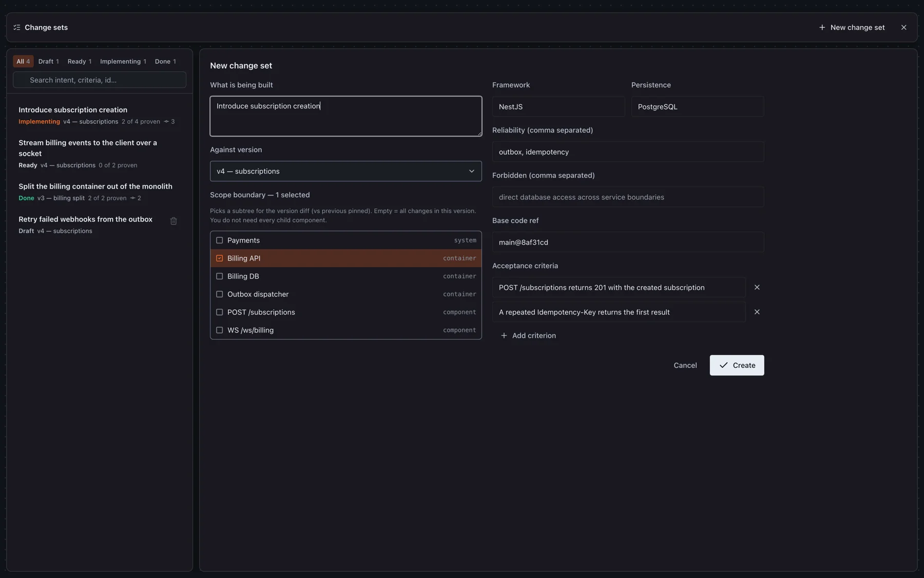Click the Outbox dispatcher row label
The image size is (924, 578).
(x=258, y=294)
